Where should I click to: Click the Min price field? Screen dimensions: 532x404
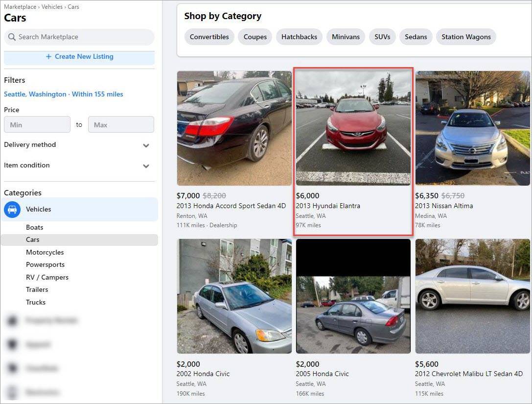click(37, 124)
